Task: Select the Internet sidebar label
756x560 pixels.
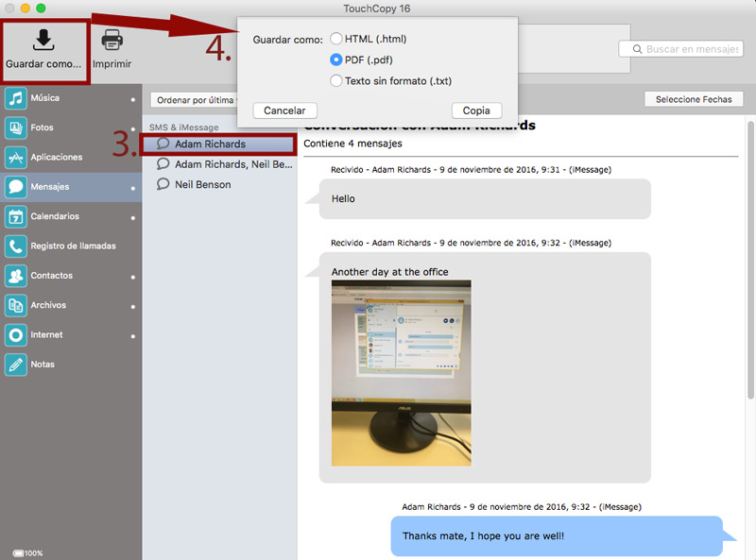Action: pos(46,335)
